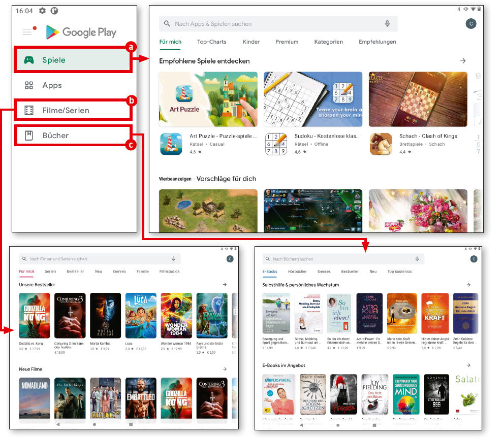Screen dimensions: 504x439
Task: Tap the microphone icon in Apps & Spiele search
Action: pyautogui.click(x=387, y=24)
